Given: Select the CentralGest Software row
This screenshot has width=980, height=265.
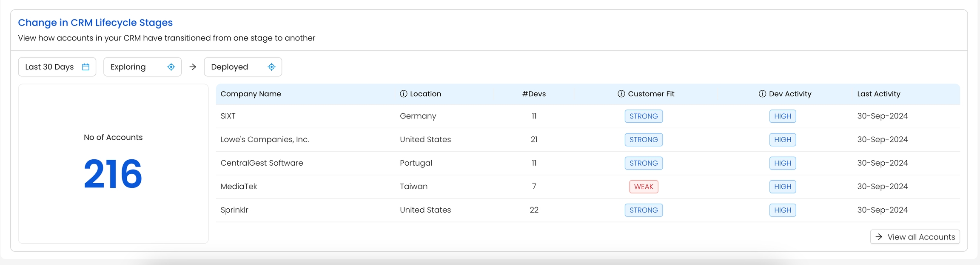Looking at the screenshot, I should click(x=262, y=163).
